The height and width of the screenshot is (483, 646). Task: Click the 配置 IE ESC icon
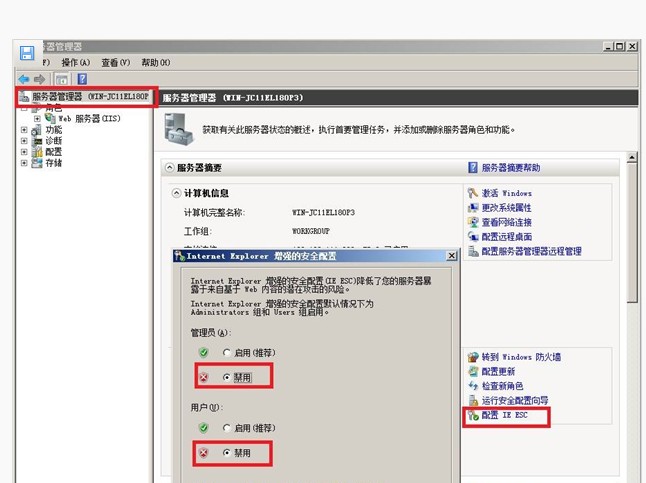click(473, 415)
